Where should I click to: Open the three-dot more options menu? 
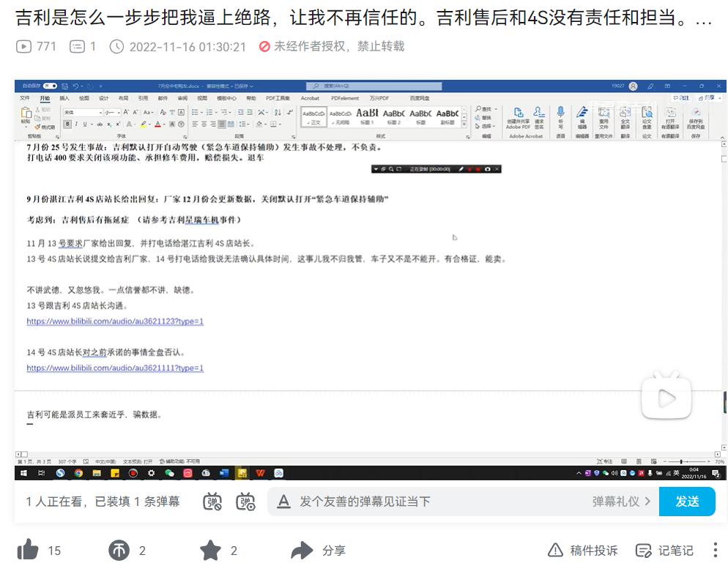point(716,550)
